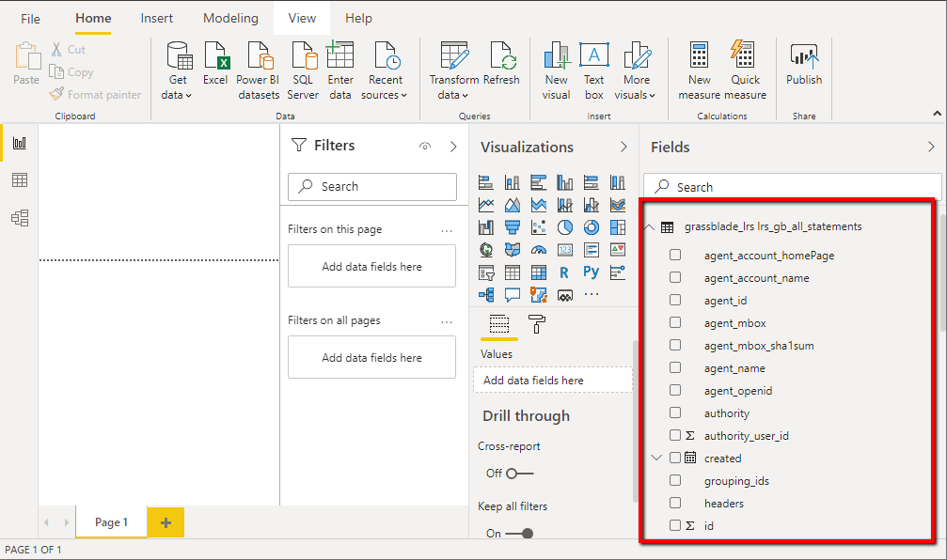
Task: Tick the agent_id field checkbox
Action: point(675,300)
